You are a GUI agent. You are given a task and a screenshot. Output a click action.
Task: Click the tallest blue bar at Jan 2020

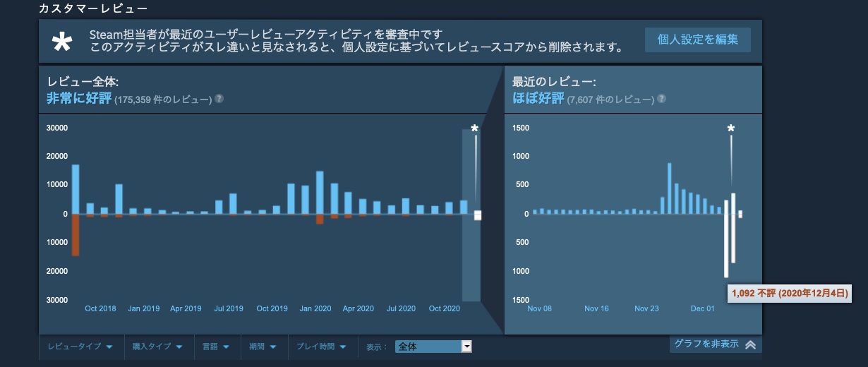point(320,193)
